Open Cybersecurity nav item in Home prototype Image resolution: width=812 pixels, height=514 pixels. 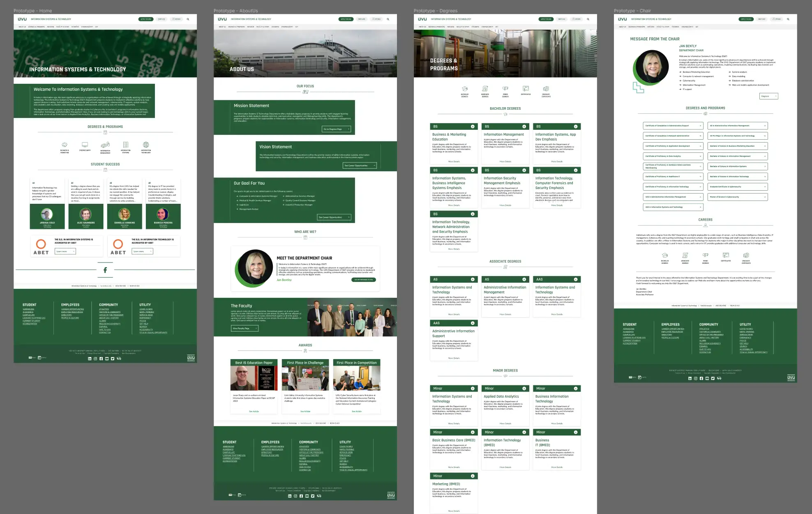click(x=87, y=27)
